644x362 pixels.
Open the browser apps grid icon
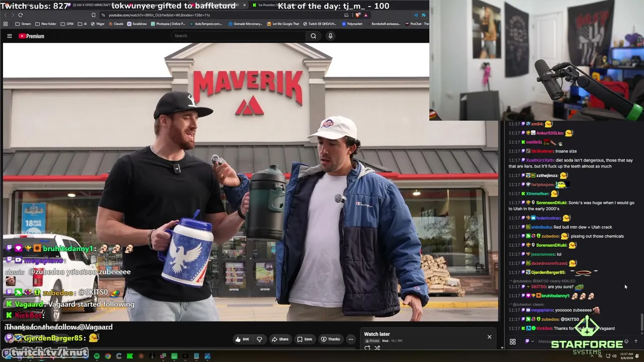[x=6, y=24]
